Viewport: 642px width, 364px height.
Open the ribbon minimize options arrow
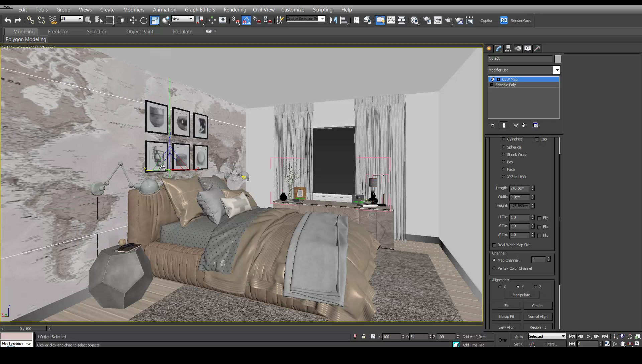coord(215,31)
